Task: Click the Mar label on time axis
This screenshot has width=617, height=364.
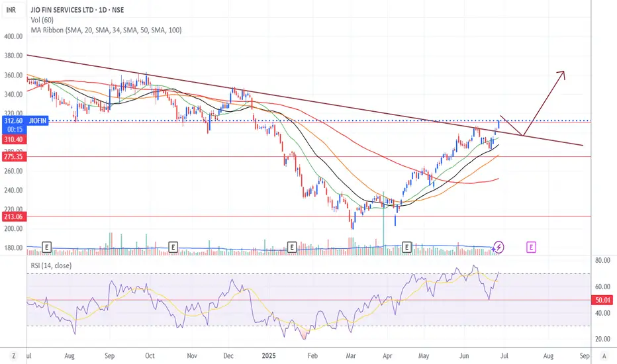Action: 351,356
